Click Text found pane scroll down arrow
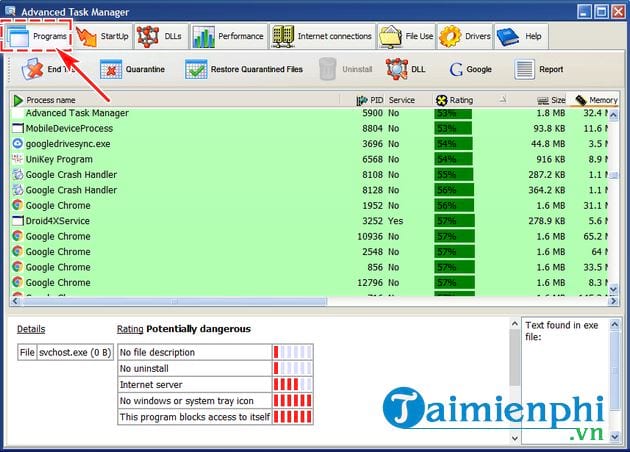 [615, 436]
